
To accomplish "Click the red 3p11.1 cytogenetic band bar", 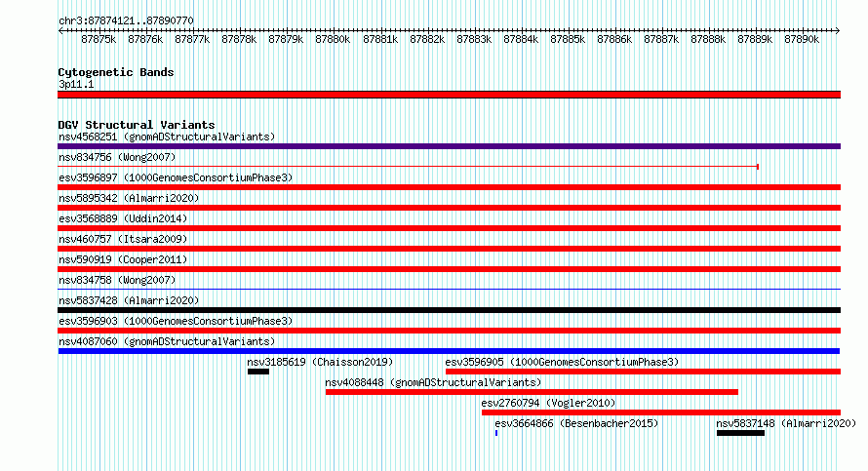I will (449, 95).
